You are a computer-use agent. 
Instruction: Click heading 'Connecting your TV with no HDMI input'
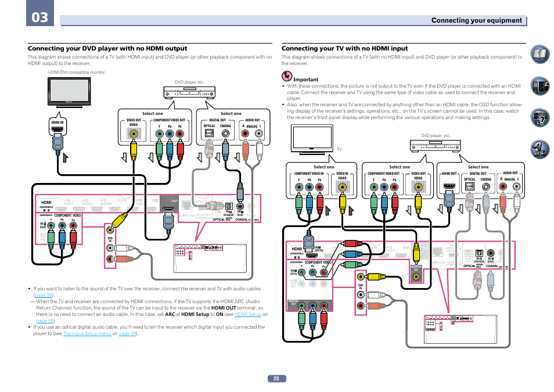(344, 48)
